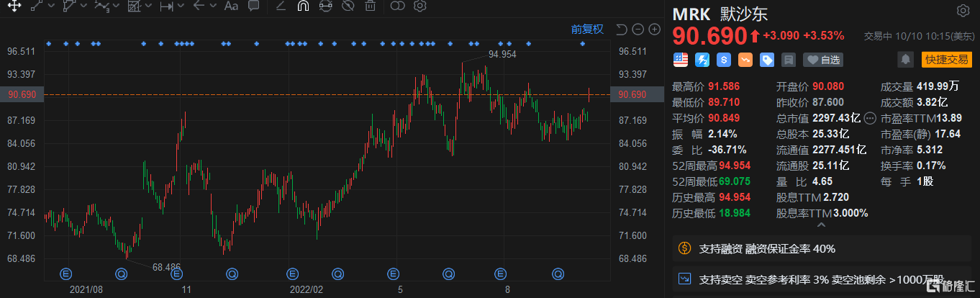This screenshot has height=298, width=980.
Task: Expand the trend line tool options arrow
Action: (53, 6)
